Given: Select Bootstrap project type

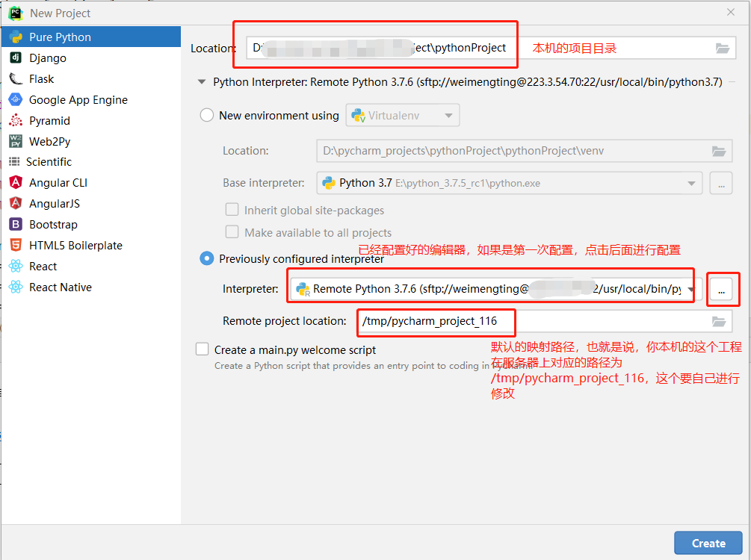Looking at the screenshot, I should (x=91, y=225).
